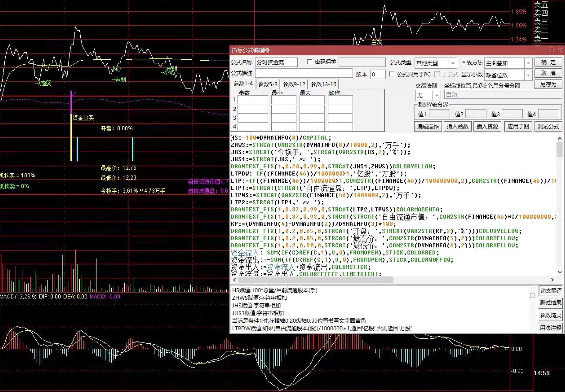Focus the 值3 extra Y-axis field
The height and width of the screenshot is (392, 565).
coord(512,114)
